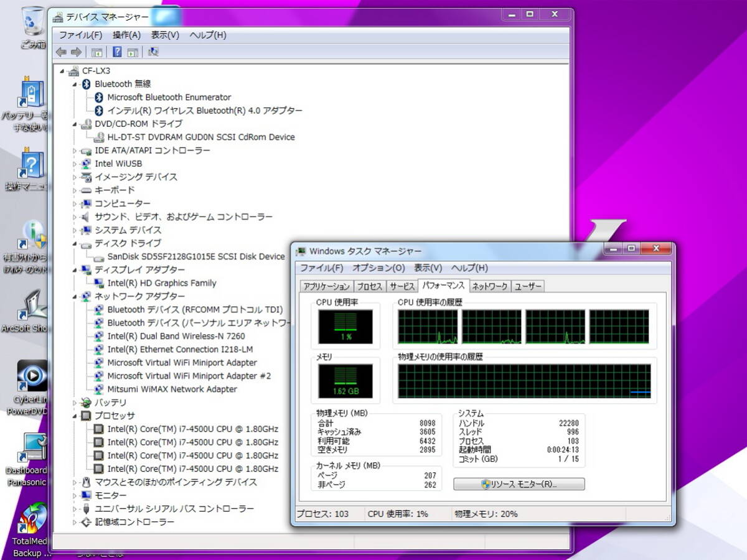Viewport: 747px width, 560px height.
Task: Select インテル(R) ワイヤレス Bluetooth(R) 4.0 アダプター
Action: pyautogui.click(x=205, y=111)
